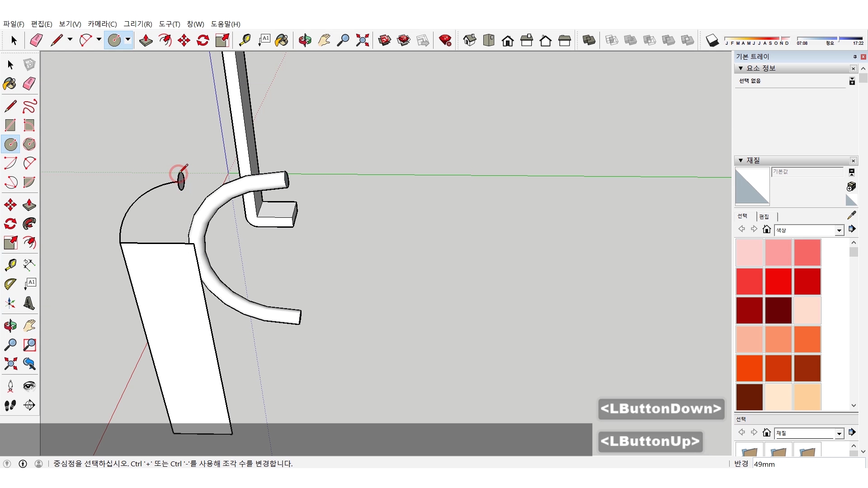Activate the Orbit tool in left toolbar

tap(10, 326)
